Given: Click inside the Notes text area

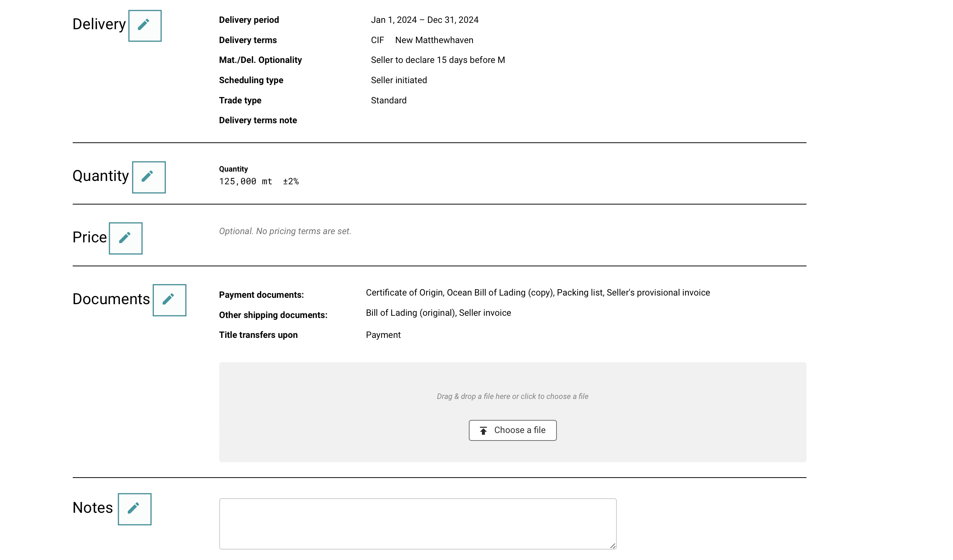Looking at the screenshot, I should pyautogui.click(x=417, y=523).
